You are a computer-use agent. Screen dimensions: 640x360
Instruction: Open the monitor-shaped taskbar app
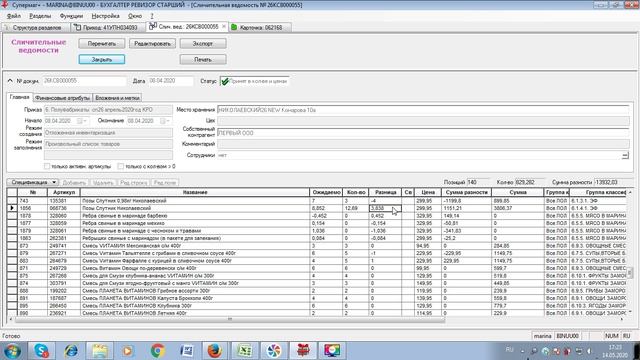click(x=332, y=351)
